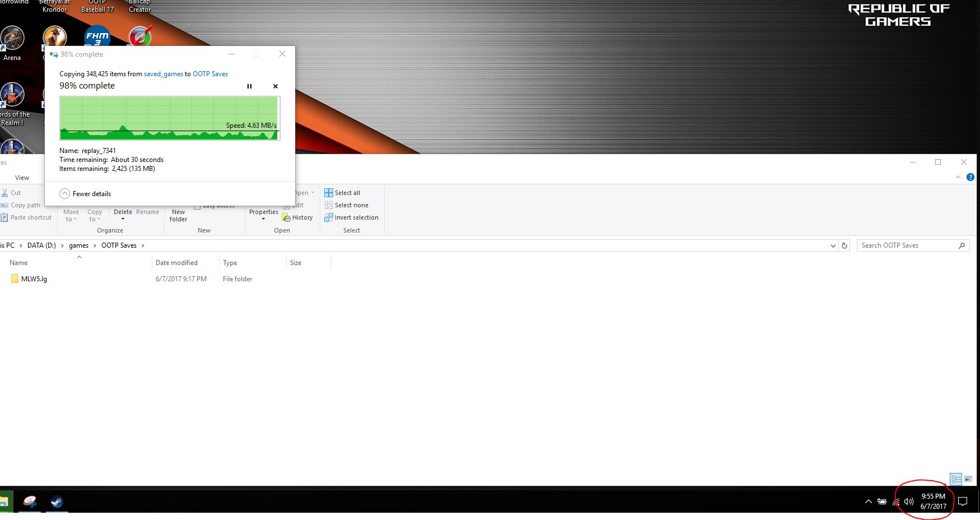
Task: Navigate to DATA (D:) in address bar
Action: point(41,245)
